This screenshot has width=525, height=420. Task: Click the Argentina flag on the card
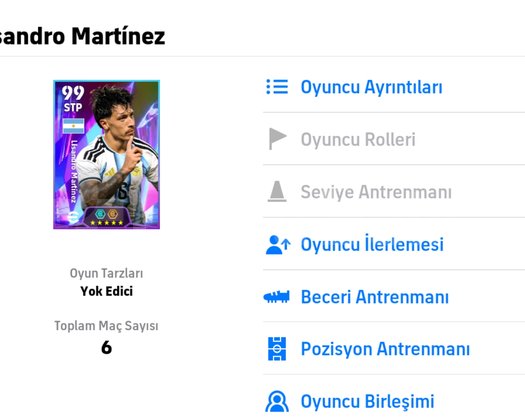click(x=73, y=126)
